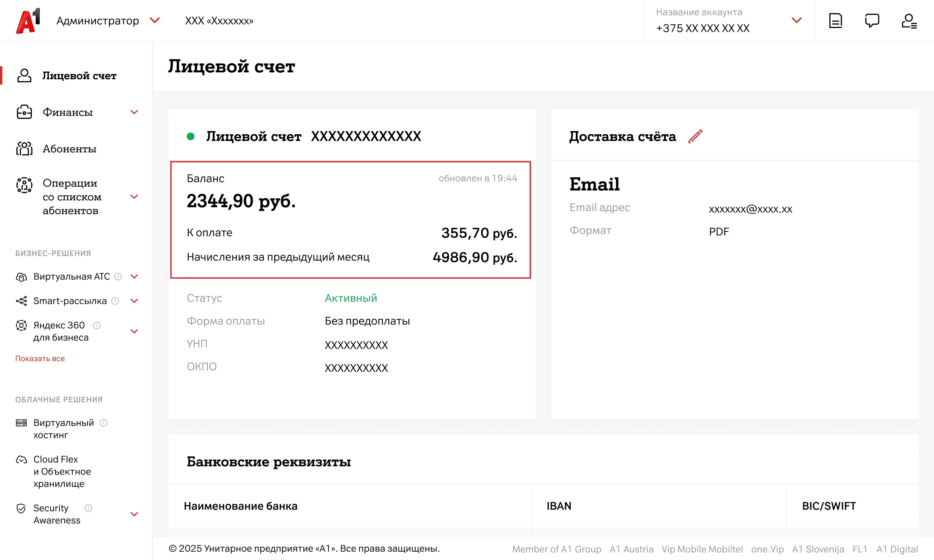This screenshot has height=560, width=934.
Task: Open the A1 Austria footer link
Action: [x=631, y=549]
